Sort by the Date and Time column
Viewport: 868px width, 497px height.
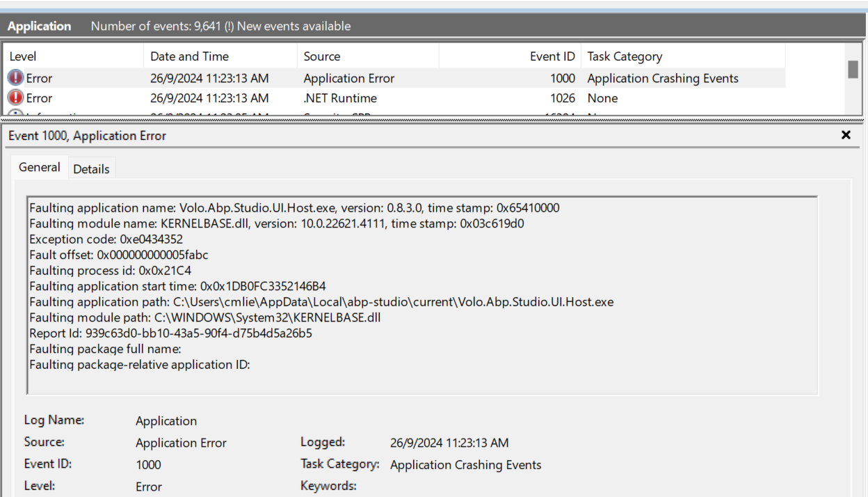tap(189, 56)
